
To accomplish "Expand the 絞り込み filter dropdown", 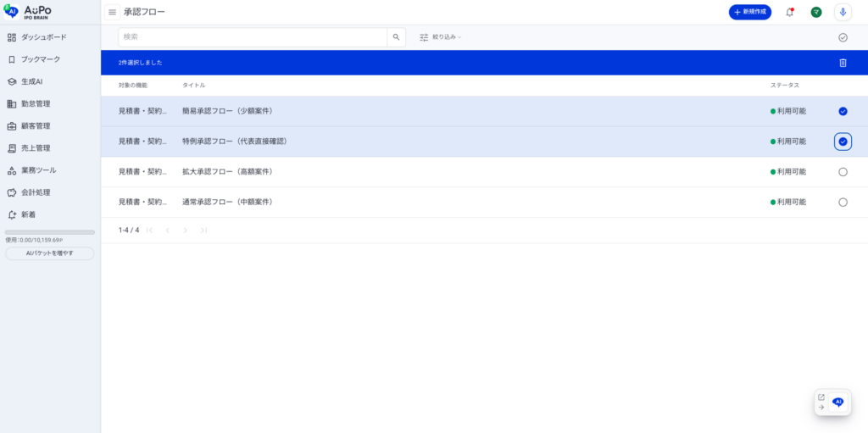I will (441, 37).
